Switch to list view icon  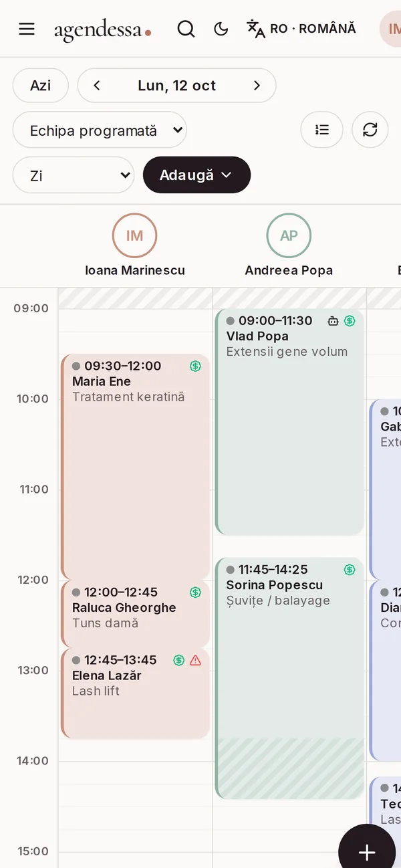[x=322, y=130]
